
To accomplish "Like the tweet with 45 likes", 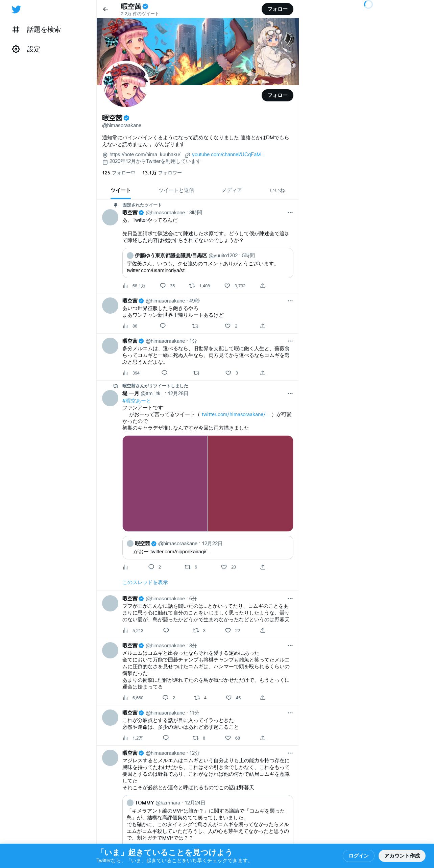I will pyautogui.click(x=229, y=698).
